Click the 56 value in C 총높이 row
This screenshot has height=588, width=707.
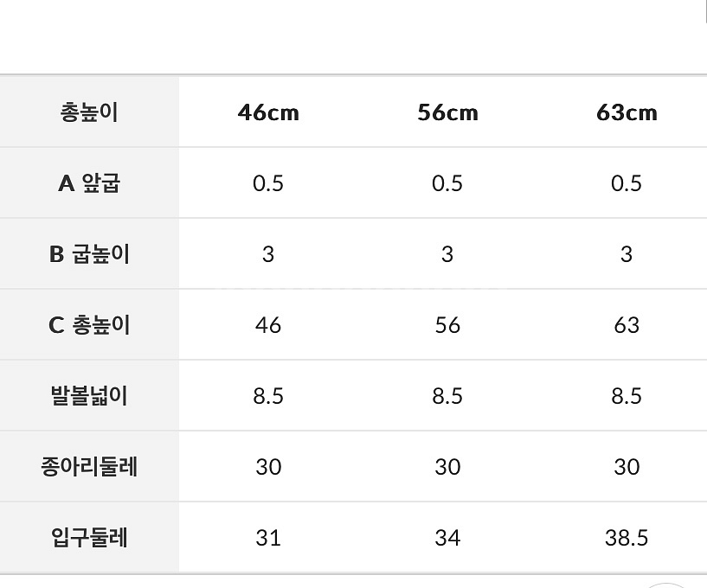tap(447, 325)
